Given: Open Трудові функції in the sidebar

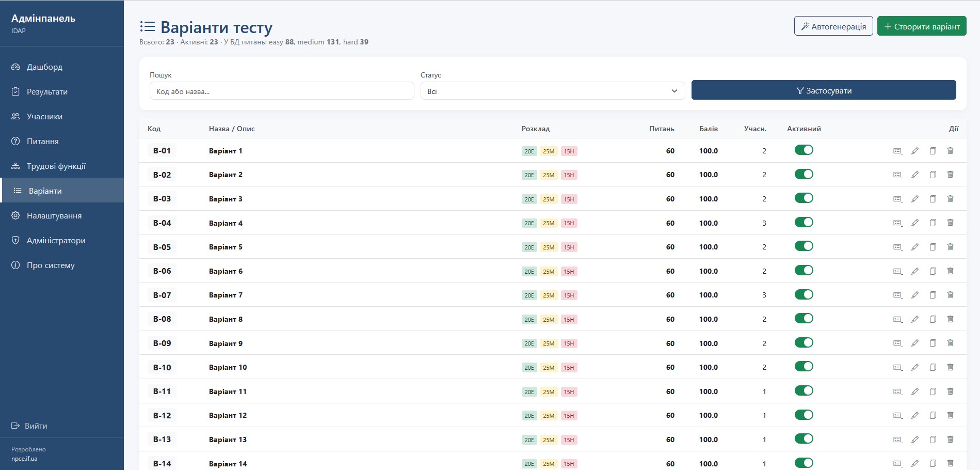Looking at the screenshot, I should (62, 166).
